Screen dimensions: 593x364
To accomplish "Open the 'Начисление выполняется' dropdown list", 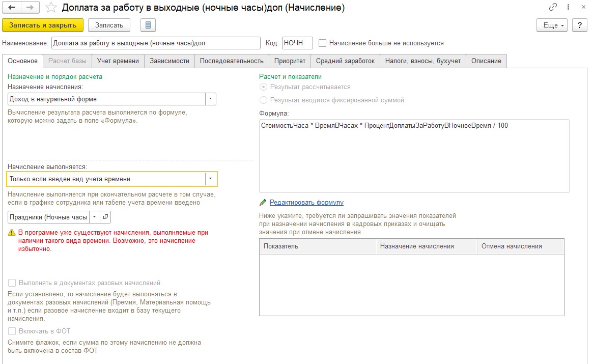I will point(211,179).
